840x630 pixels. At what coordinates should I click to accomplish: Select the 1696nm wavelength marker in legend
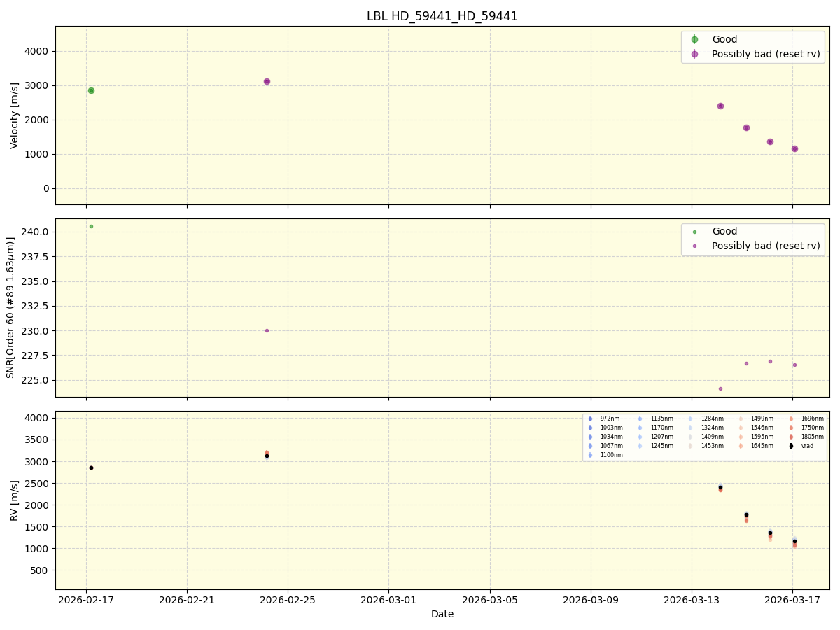791,419
